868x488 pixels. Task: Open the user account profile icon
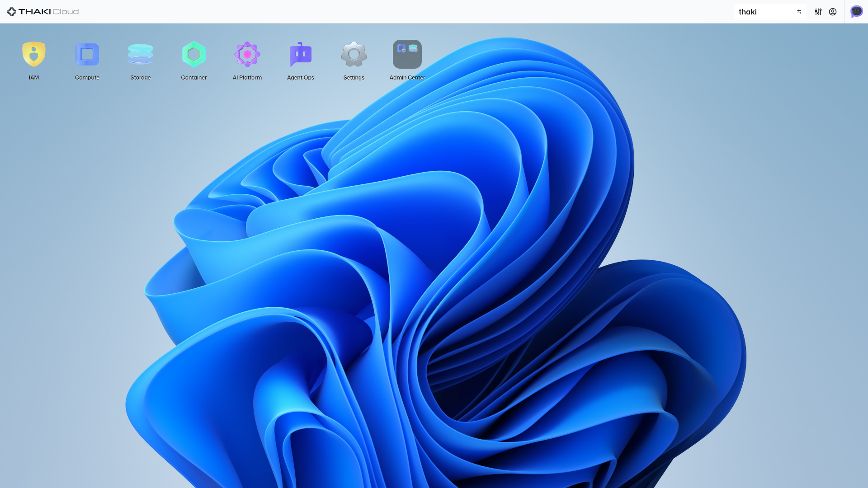[x=833, y=12]
